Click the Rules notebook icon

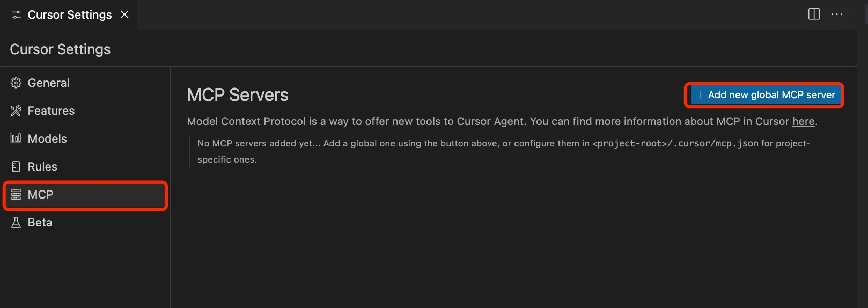[x=16, y=167]
